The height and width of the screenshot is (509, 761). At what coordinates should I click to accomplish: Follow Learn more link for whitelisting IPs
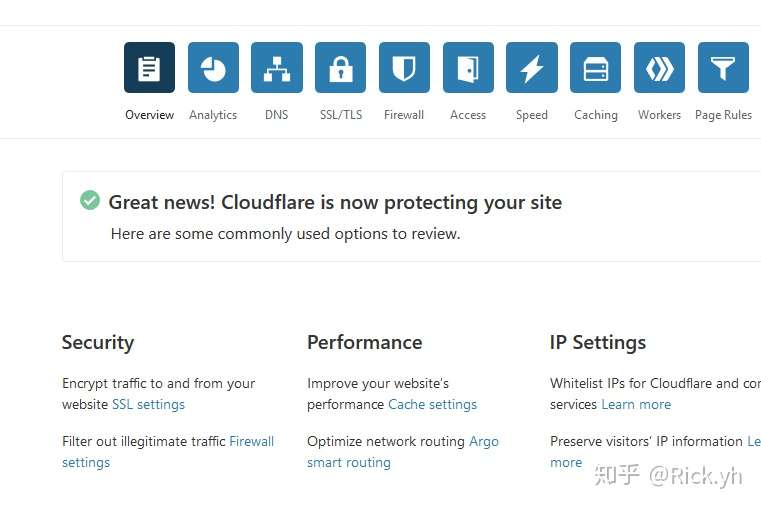(636, 404)
